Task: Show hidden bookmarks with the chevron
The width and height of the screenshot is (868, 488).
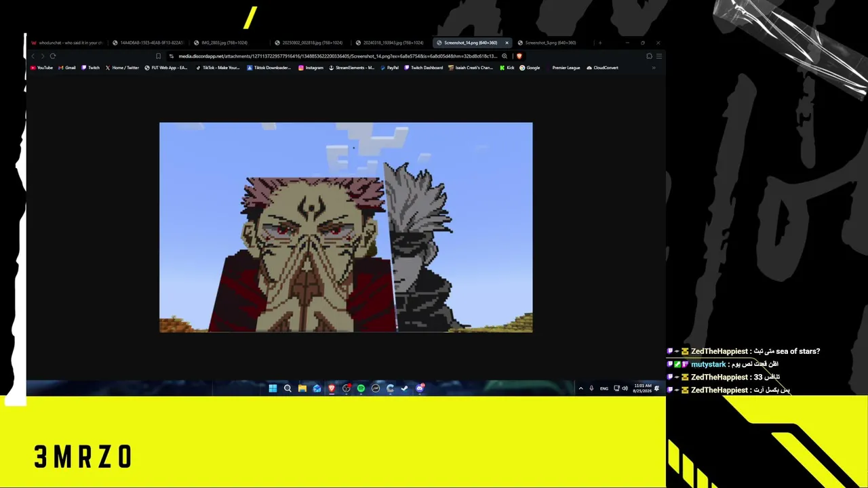Action: 654,68
